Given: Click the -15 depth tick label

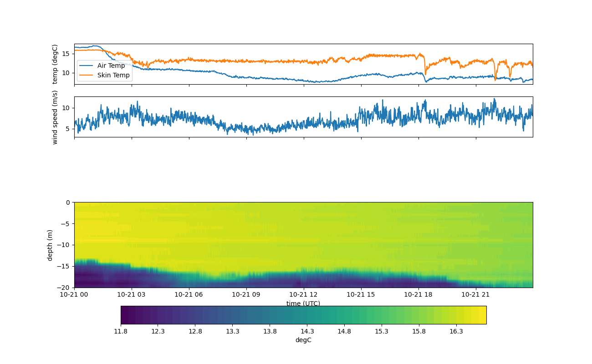Looking at the screenshot, I should (x=64, y=266).
